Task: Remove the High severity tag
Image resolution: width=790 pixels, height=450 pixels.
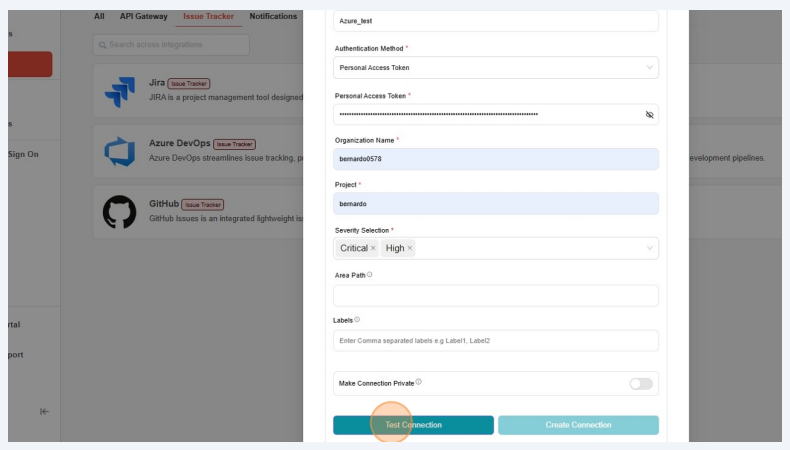Action: coord(410,248)
